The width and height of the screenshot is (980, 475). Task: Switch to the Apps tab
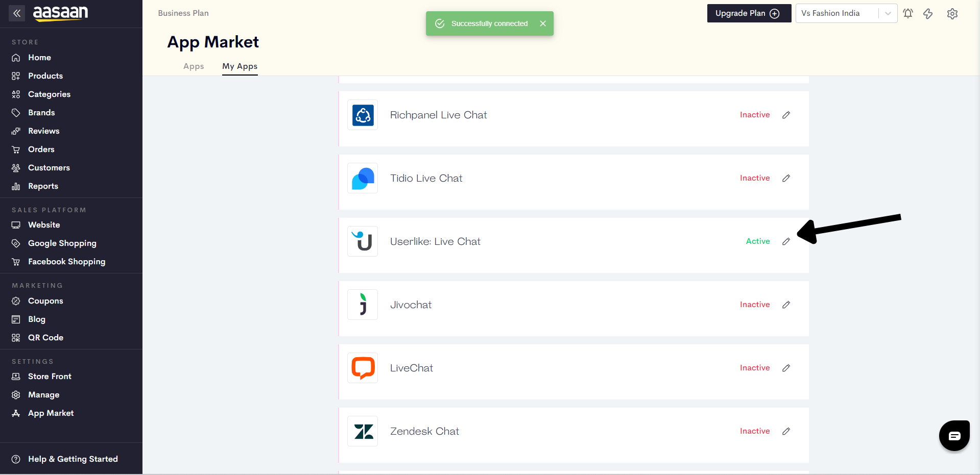[194, 66]
